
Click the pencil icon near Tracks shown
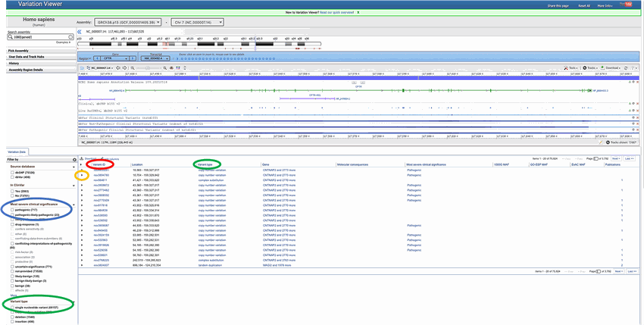pos(601,142)
